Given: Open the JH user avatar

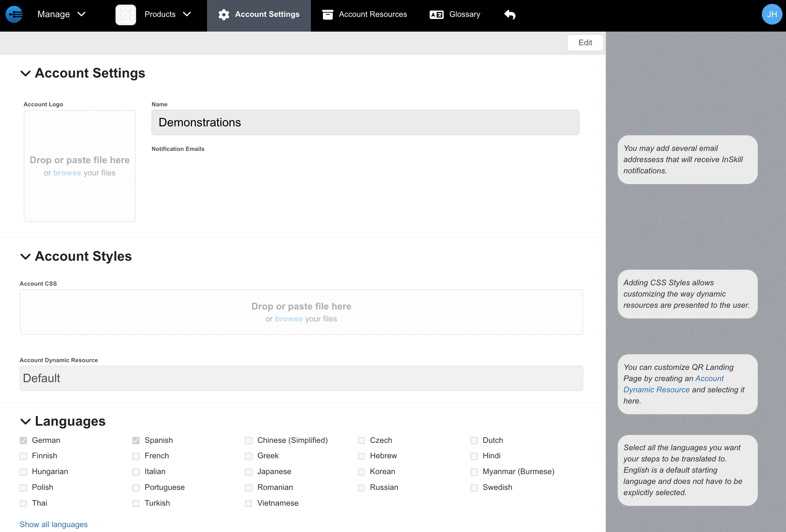Looking at the screenshot, I should [x=772, y=14].
